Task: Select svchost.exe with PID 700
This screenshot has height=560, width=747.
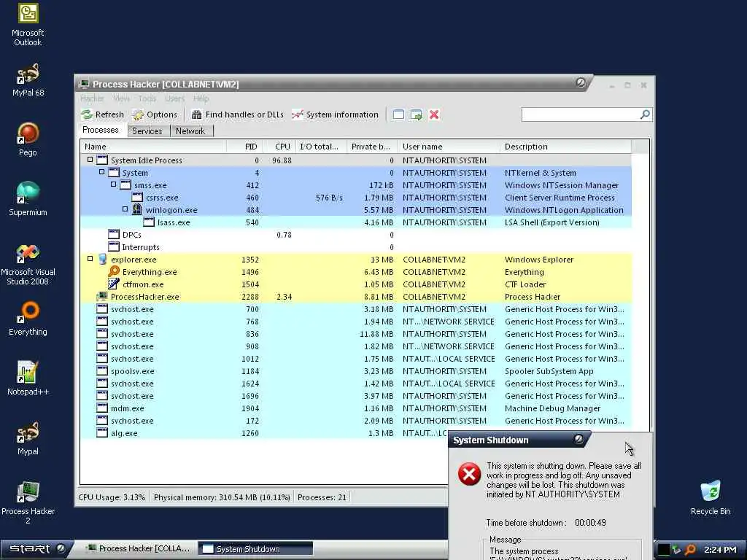Action: pos(356,309)
